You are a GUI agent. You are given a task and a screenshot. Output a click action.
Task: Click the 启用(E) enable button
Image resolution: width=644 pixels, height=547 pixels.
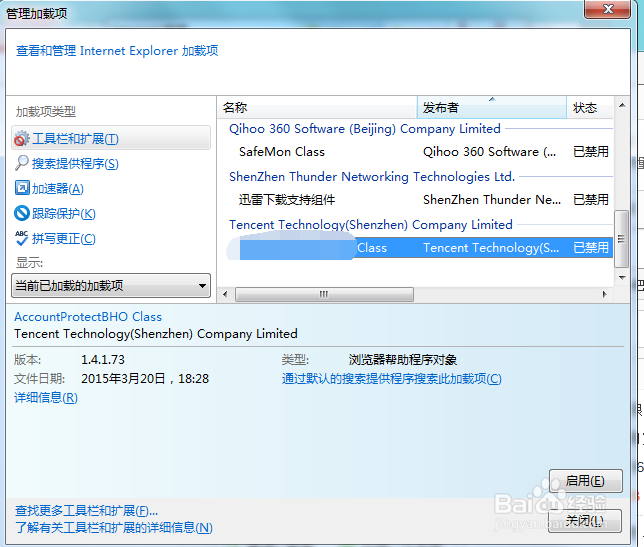(586, 481)
